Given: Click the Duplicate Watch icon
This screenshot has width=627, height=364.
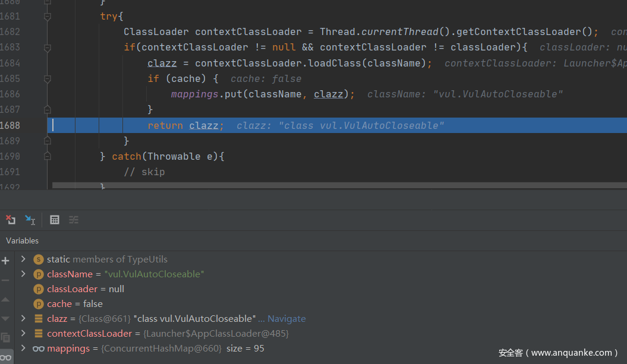Looking at the screenshot, I should 6,337.
